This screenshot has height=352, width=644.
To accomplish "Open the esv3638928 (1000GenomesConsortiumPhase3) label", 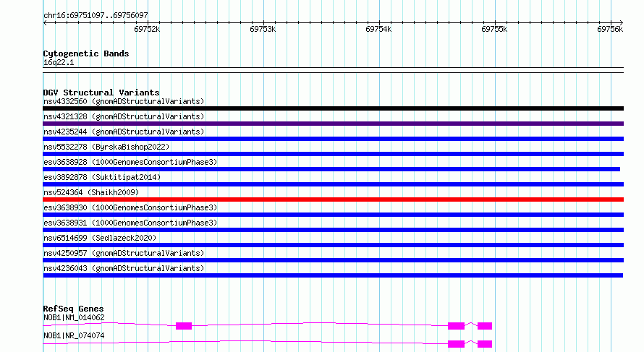I will pos(130,162).
